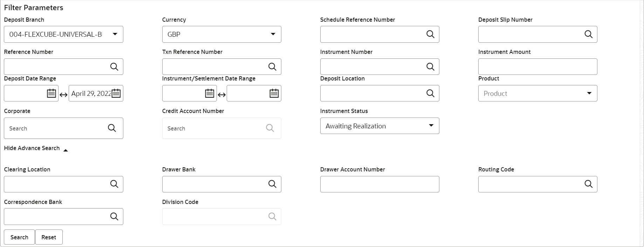Click search icon in Deposit Location field
Viewport: 644px width, 247px height.
coord(430,93)
